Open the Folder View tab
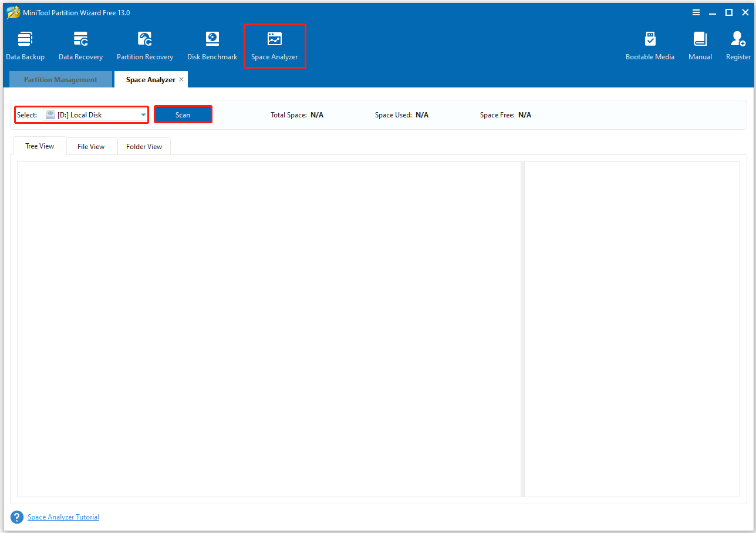The height and width of the screenshot is (533, 756). point(144,146)
